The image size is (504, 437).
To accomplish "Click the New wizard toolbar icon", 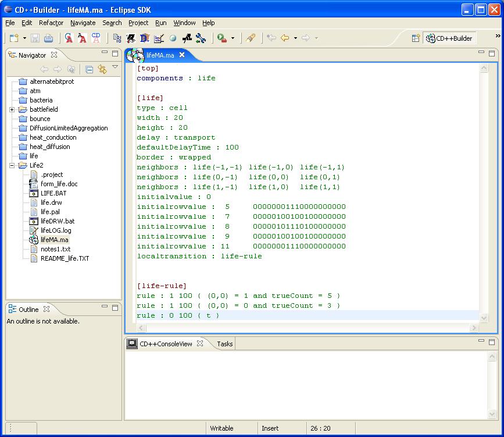I will 14,38.
